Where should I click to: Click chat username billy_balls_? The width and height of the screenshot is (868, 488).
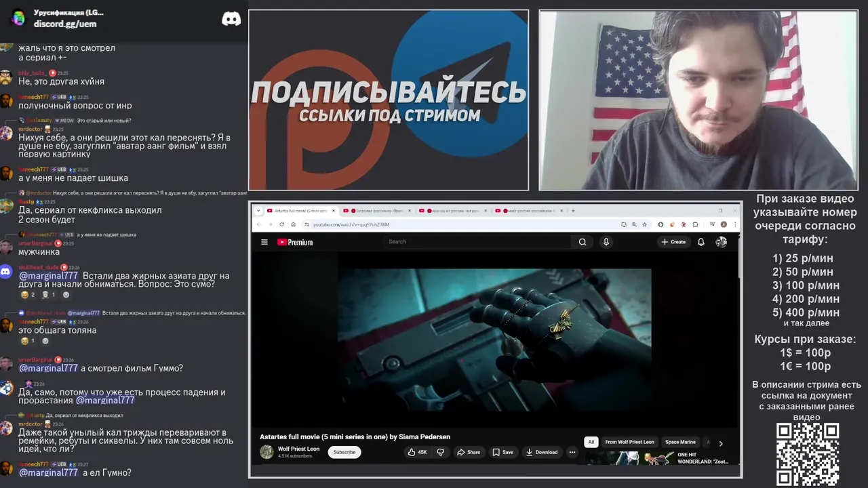[x=32, y=73]
